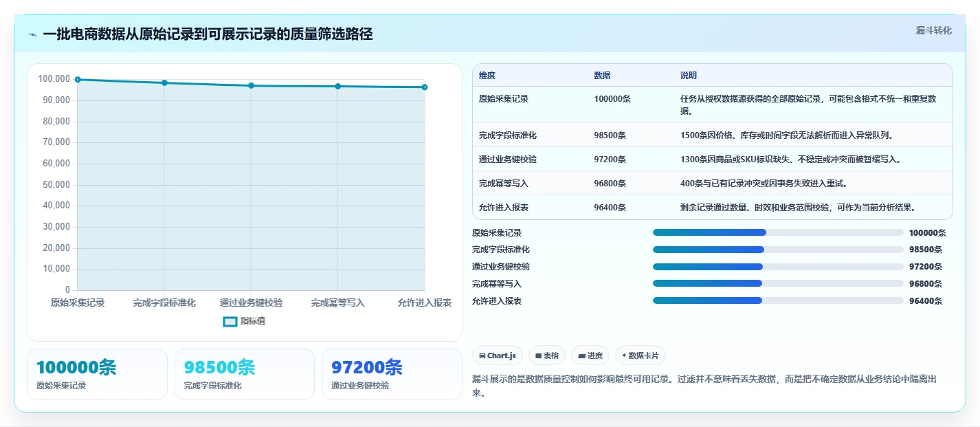Click the lightning icon beside the page title

[32, 34]
